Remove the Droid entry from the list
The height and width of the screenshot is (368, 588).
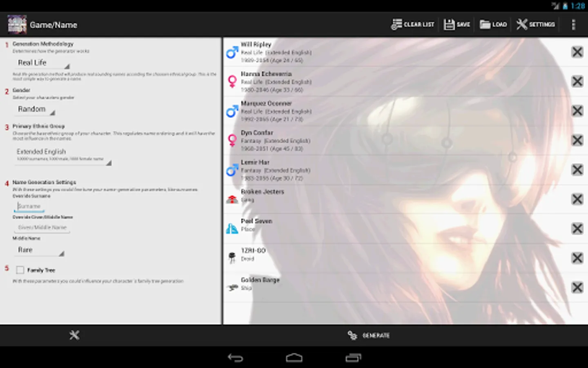(577, 258)
